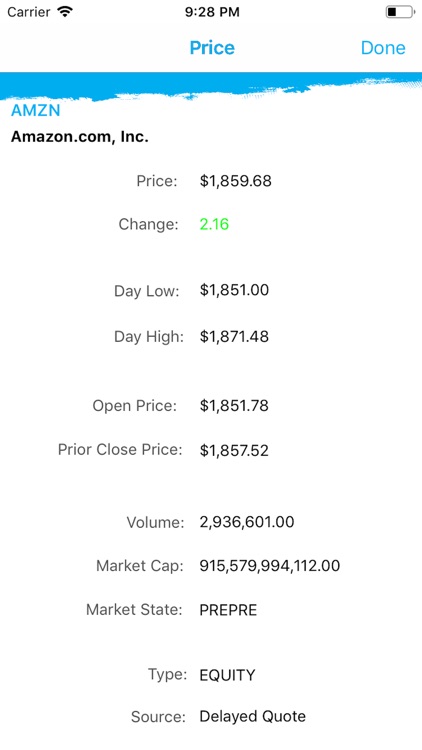Tap the $1,859.68 price value
This screenshot has height=750, width=422.
coord(235,181)
